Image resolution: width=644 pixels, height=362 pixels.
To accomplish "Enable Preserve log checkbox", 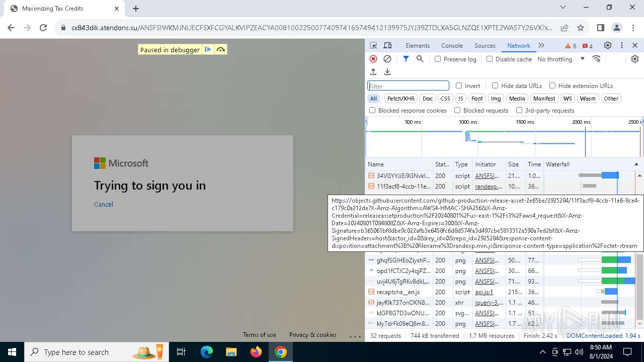I will coord(438,59).
